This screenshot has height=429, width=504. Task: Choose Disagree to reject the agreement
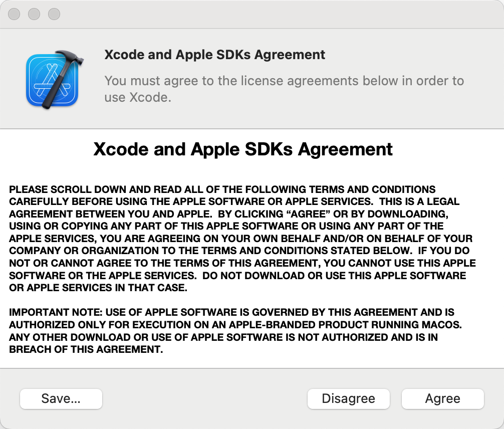pyautogui.click(x=348, y=398)
